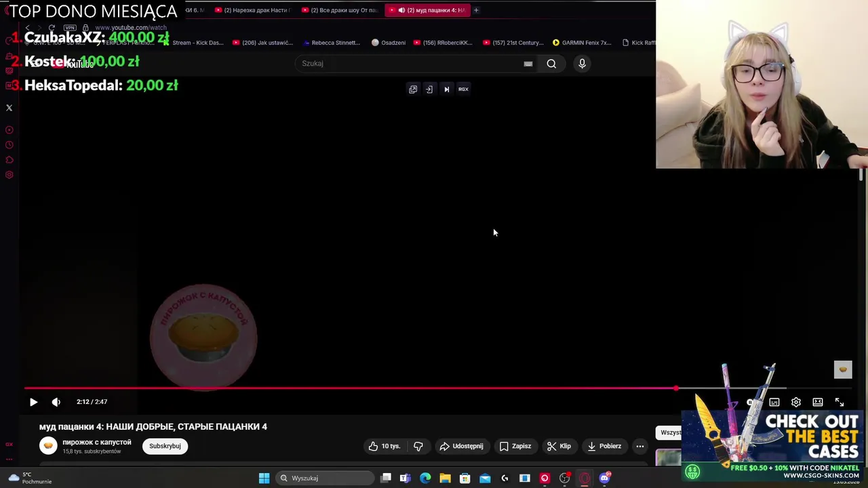Click the channel watermark in the player corner
This screenshot has height=488, width=868.
pos(843,369)
